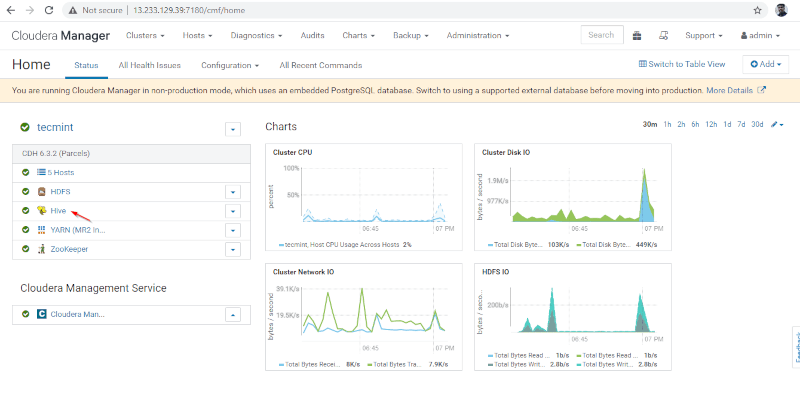Open the Cloudera Management Service actions dropdown

click(x=233, y=315)
